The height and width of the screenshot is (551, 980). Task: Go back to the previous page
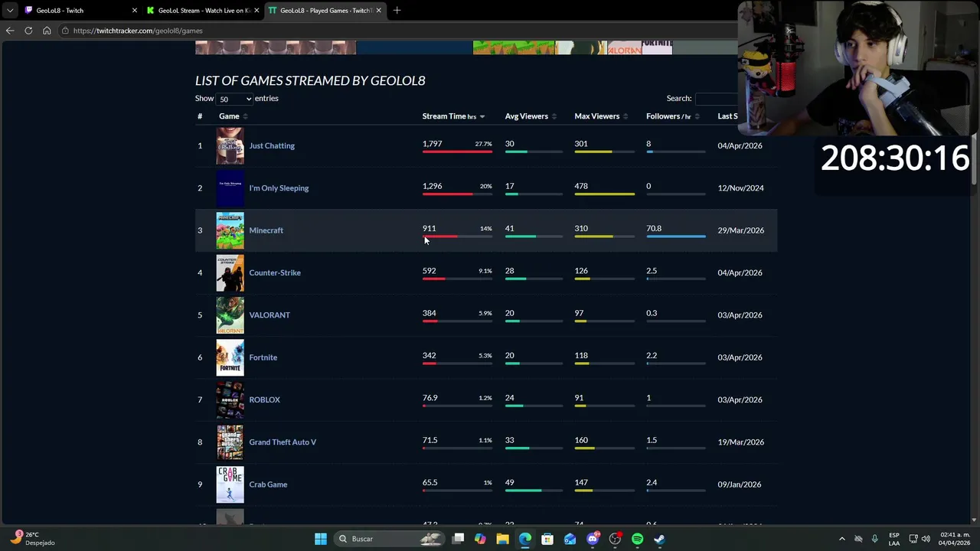click(10, 31)
